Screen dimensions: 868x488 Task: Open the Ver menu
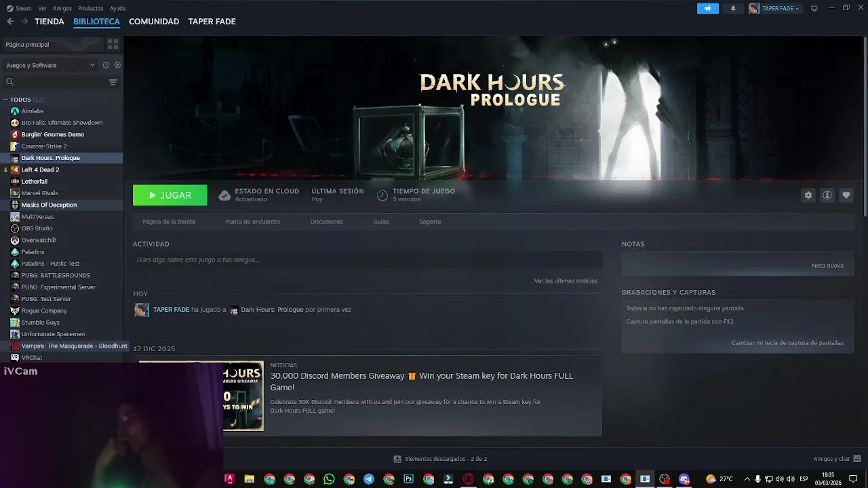pos(42,8)
